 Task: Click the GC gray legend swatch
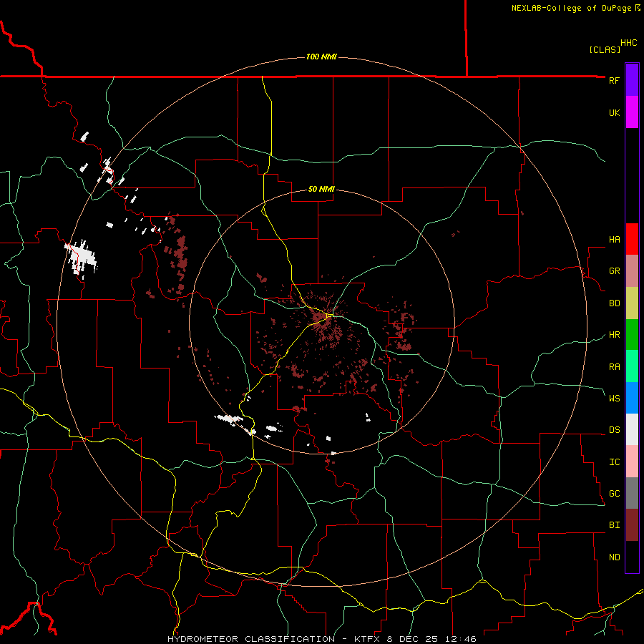pyautogui.click(x=632, y=493)
